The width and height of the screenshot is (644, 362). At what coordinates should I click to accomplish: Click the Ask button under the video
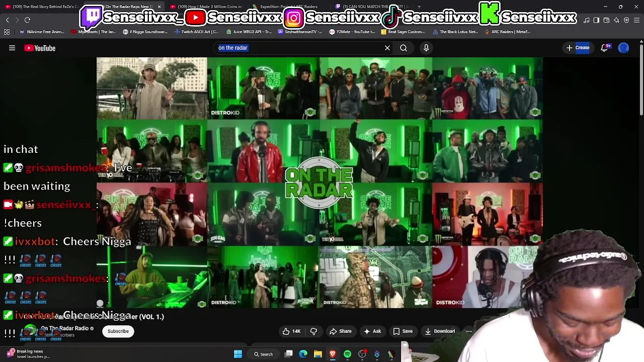coord(372,331)
